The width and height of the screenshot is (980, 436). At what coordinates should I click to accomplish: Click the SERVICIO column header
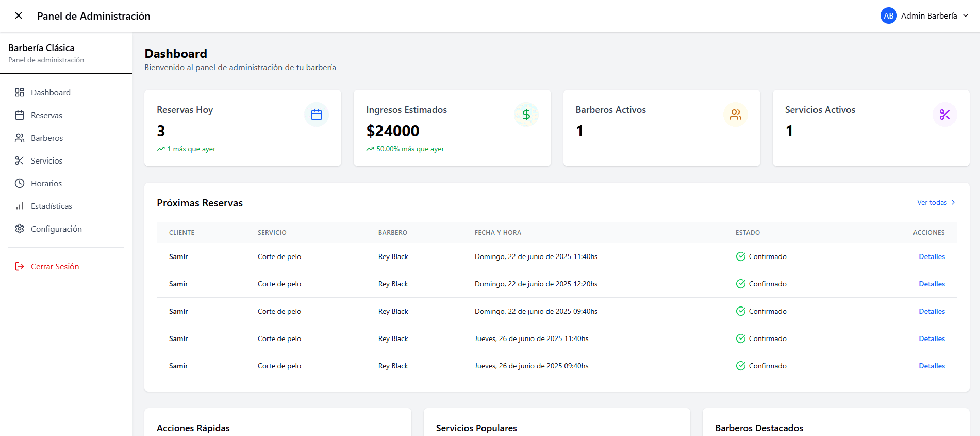click(x=272, y=233)
